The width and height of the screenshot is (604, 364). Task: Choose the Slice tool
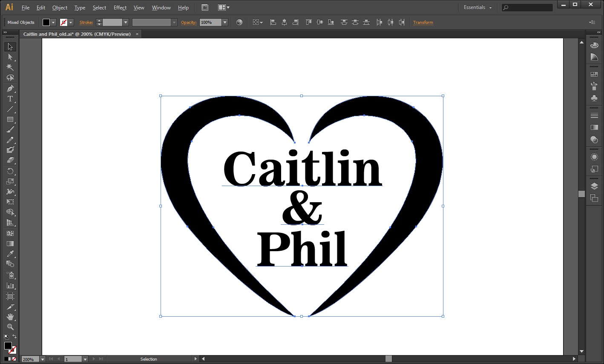point(10,306)
